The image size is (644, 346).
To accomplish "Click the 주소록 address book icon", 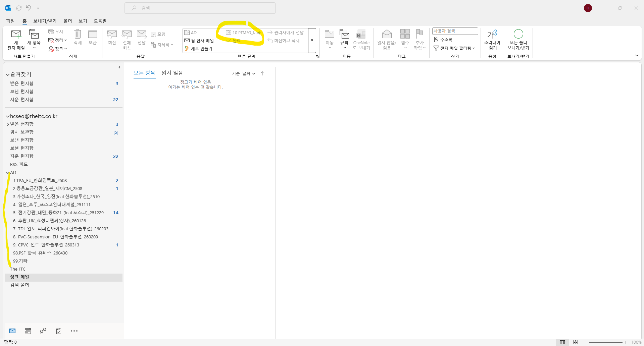I will [x=443, y=40].
